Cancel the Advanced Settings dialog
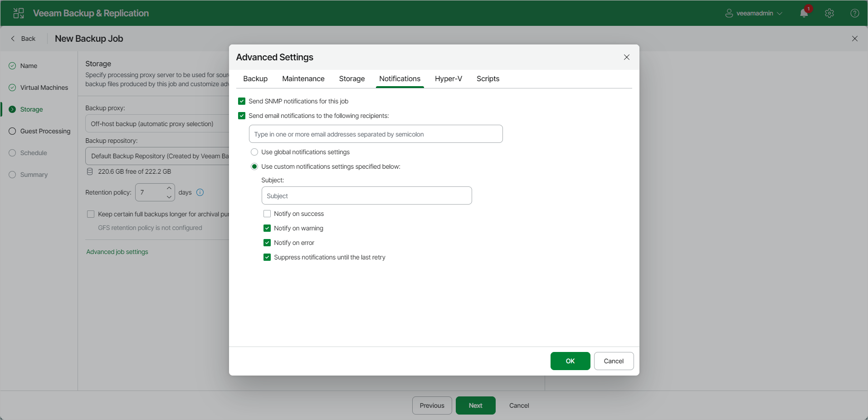 click(x=614, y=361)
